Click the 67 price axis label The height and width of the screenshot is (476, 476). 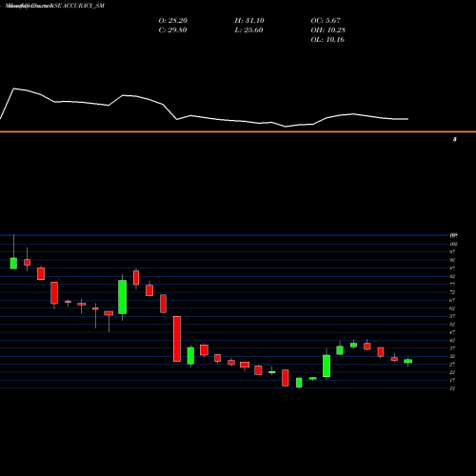pyautogui.click(x=452, y=300)
